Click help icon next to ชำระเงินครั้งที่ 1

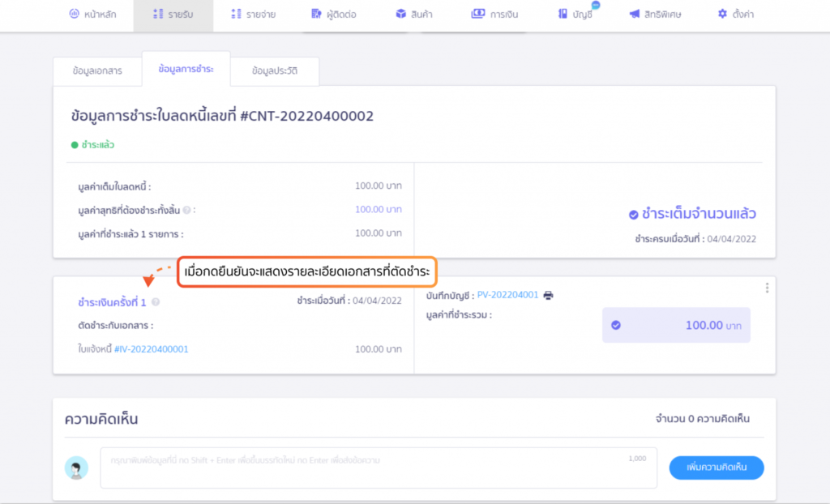click(156, 301)
